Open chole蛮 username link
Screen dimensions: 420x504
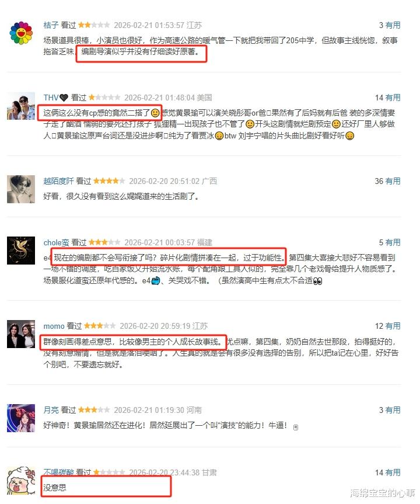[x=56, y=242]
